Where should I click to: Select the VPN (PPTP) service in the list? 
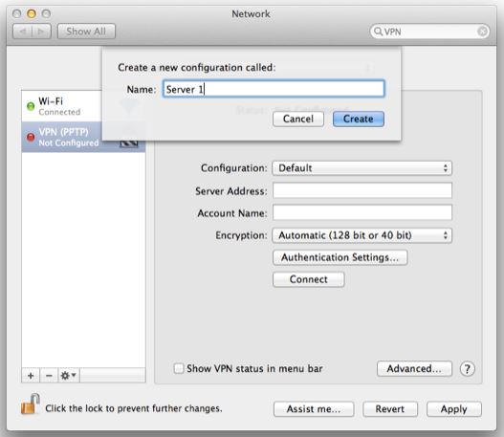(x=62, y=137)
